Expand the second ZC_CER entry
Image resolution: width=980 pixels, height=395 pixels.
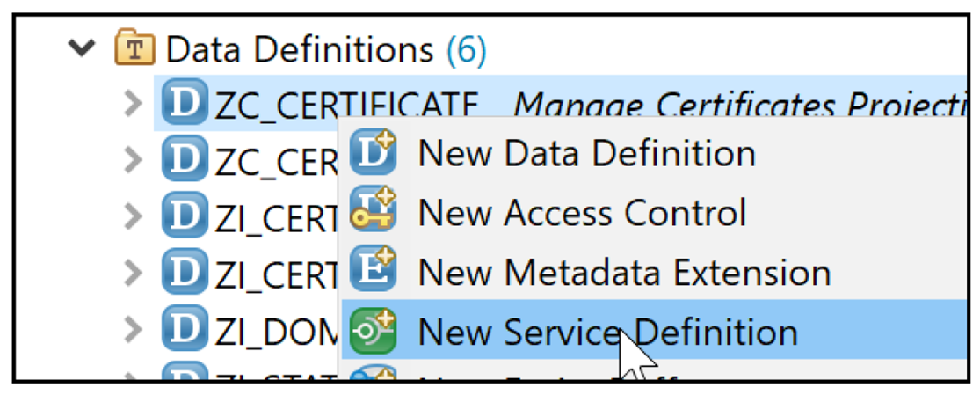[134, 160]
